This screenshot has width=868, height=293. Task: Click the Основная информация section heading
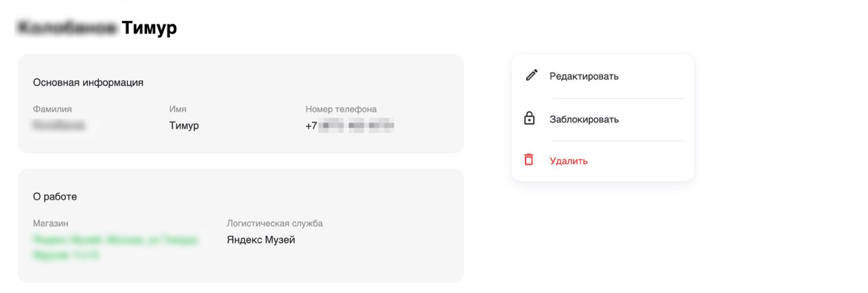tap(88, 82)
